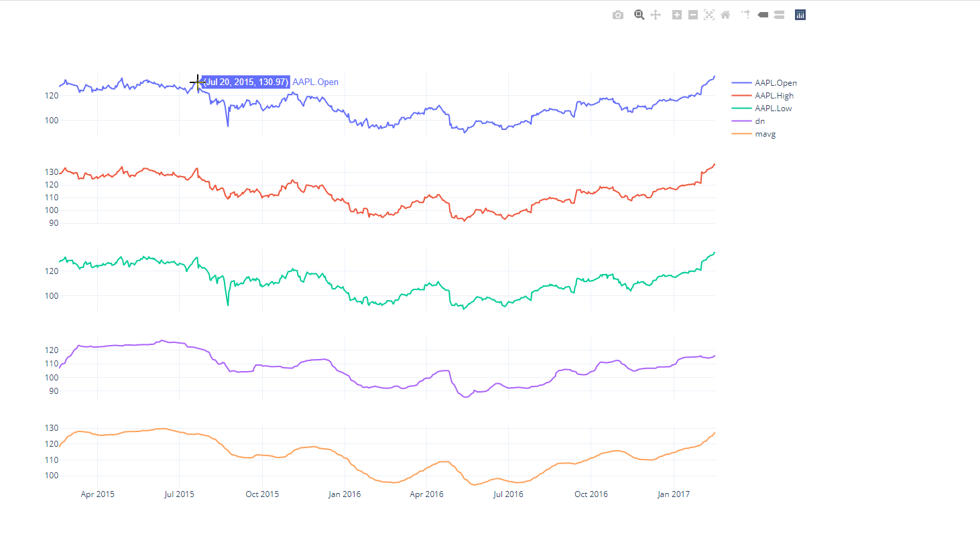
Task: Toggle AAPL.High trace in legend
Action: point(763,96)
